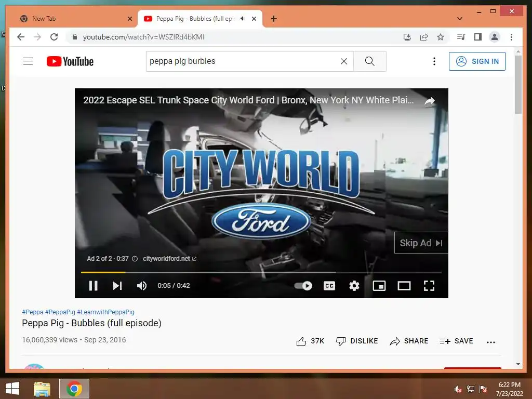This screenshot has width=532, height=399.
Task: Open File Explorer from the taskbar
Action: (42, 389)
